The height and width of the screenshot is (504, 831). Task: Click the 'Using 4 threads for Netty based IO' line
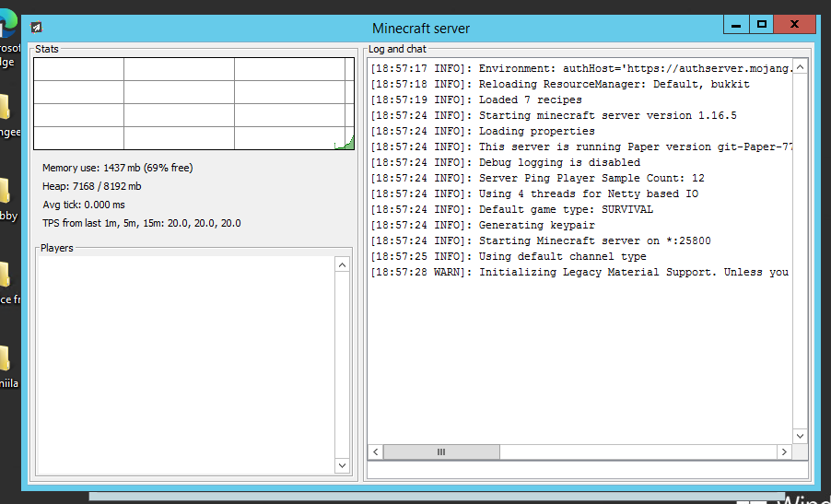[x=534, y=194]
